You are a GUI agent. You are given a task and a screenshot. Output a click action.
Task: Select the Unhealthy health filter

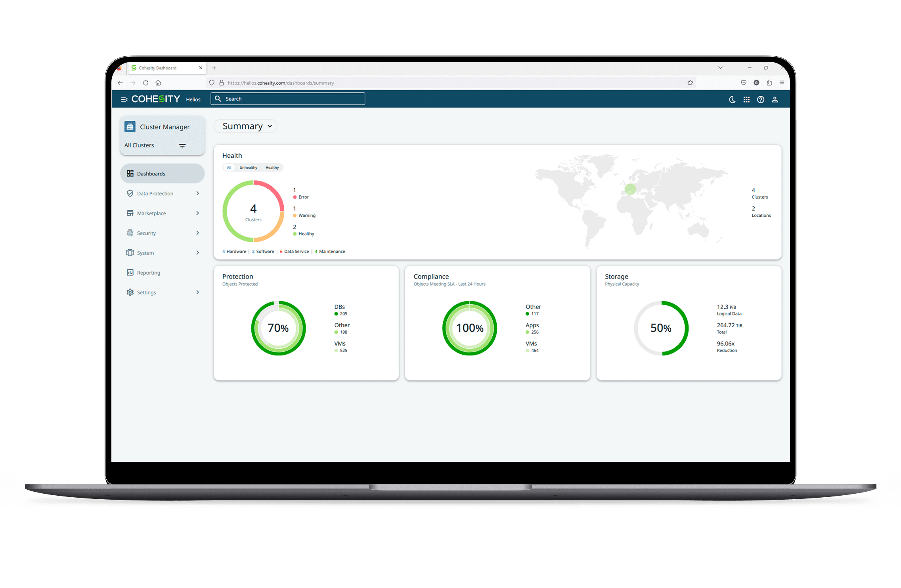tap(248, 168)
